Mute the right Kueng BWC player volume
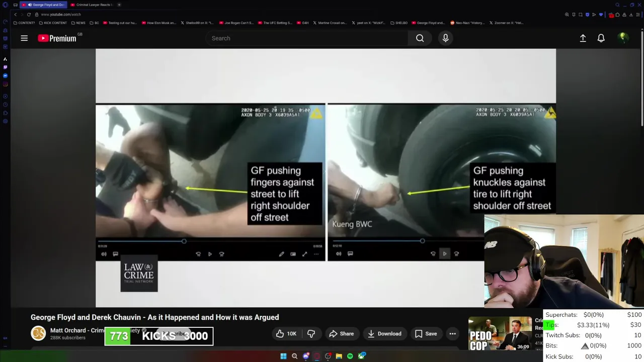Screen dimensions: 644x362 click(x=339, y=254)
